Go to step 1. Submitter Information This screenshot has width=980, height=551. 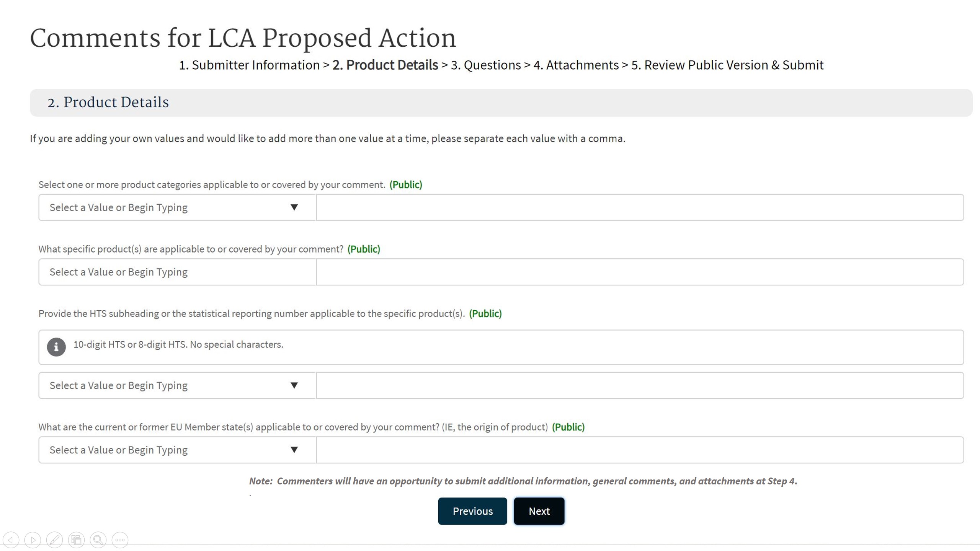pyautogui.click(x=249, y=65)
